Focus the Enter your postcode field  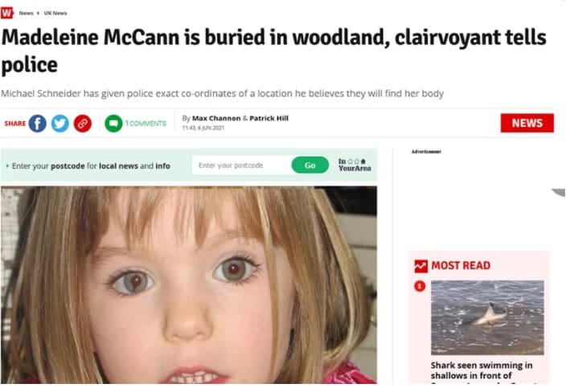[242, 165]
